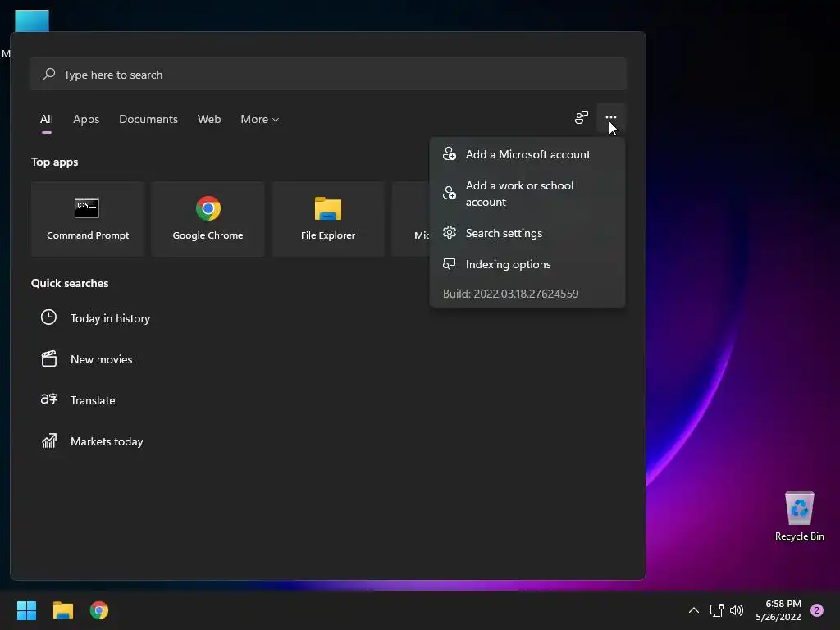Screen dimensions: 840x630
Task: Click the clapperboard icon beside New movies
Action: 48,359
